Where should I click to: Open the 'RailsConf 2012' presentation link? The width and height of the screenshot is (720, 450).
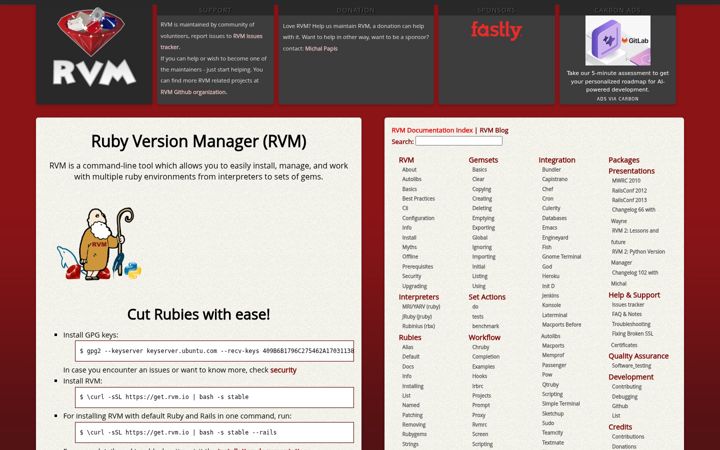pyautogui.click(x=629, y=191)
